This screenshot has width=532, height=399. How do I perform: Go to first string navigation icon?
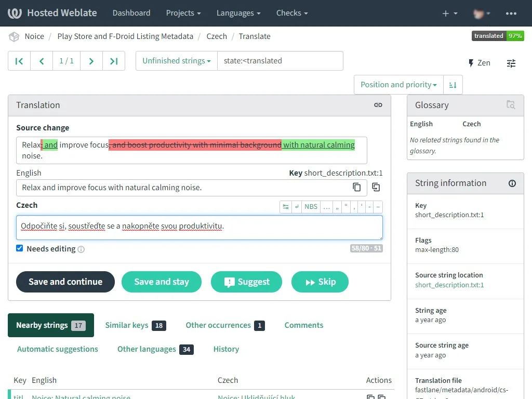click(x=19, y=61)
